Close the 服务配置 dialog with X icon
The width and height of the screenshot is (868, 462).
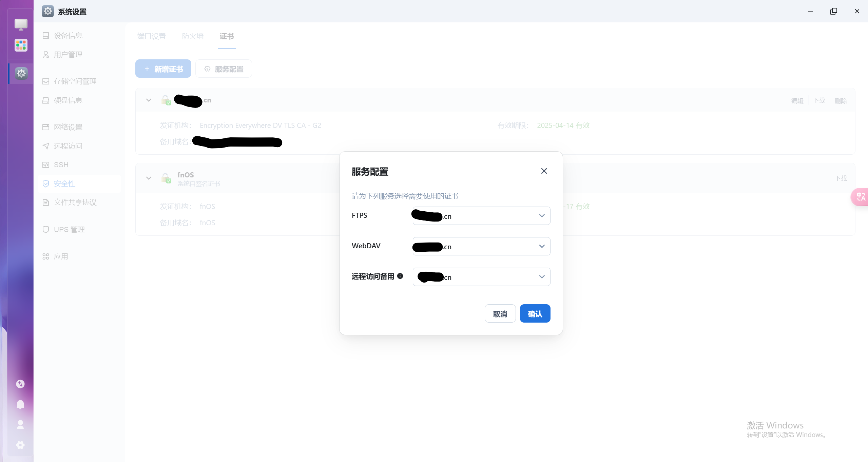click(x=544, y=171)
